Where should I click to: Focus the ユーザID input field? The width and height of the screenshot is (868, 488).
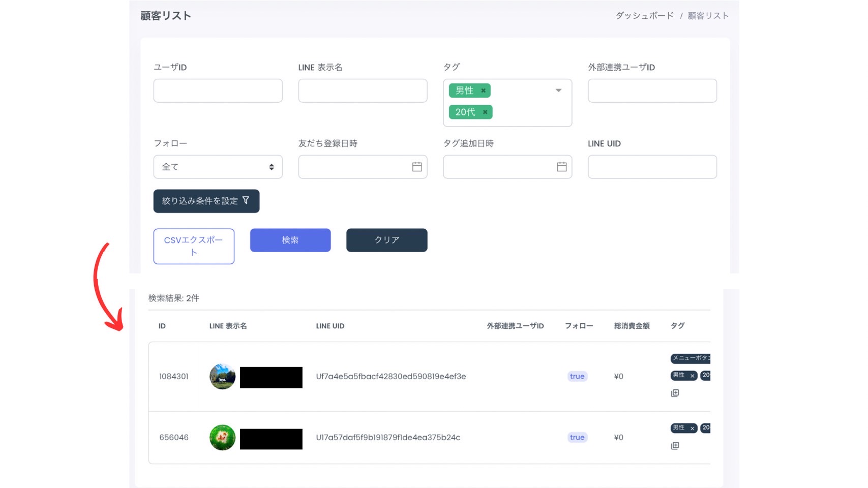218,90
